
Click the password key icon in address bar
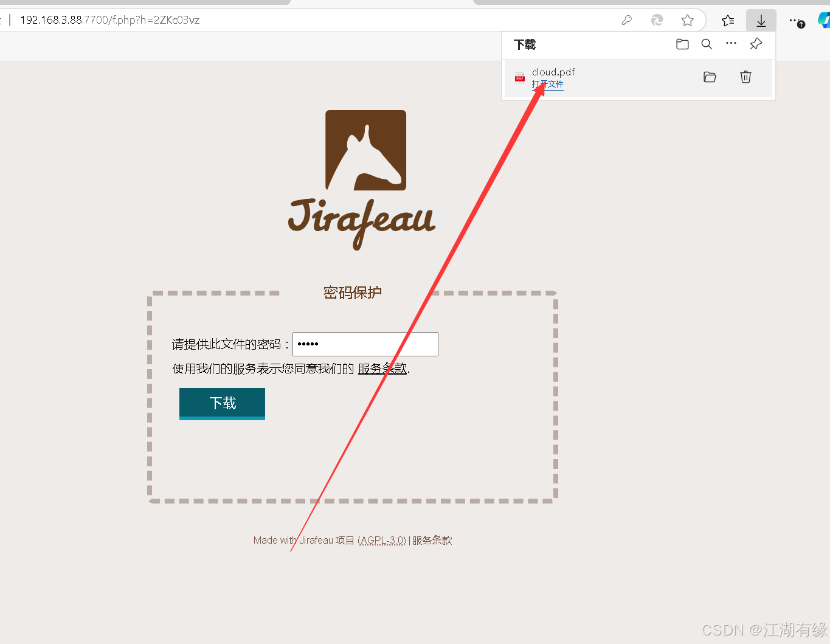pyautogui.click(x=627, y=20)
